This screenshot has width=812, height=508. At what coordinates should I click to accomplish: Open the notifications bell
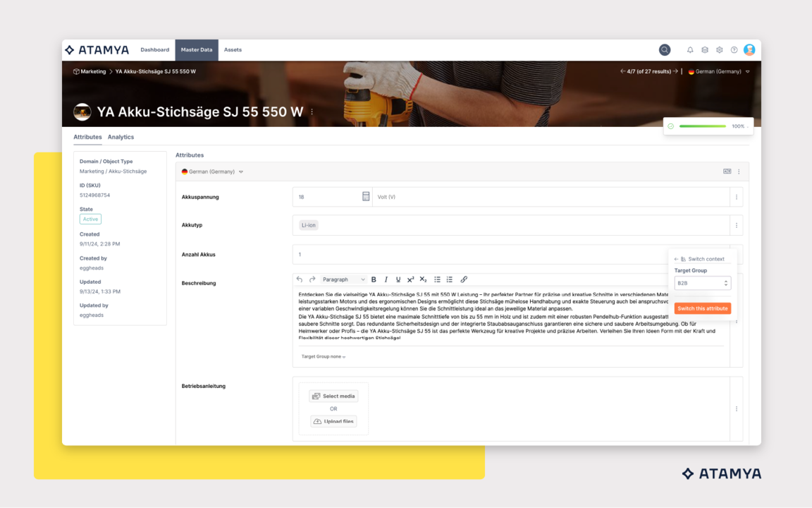click(690, 50)
